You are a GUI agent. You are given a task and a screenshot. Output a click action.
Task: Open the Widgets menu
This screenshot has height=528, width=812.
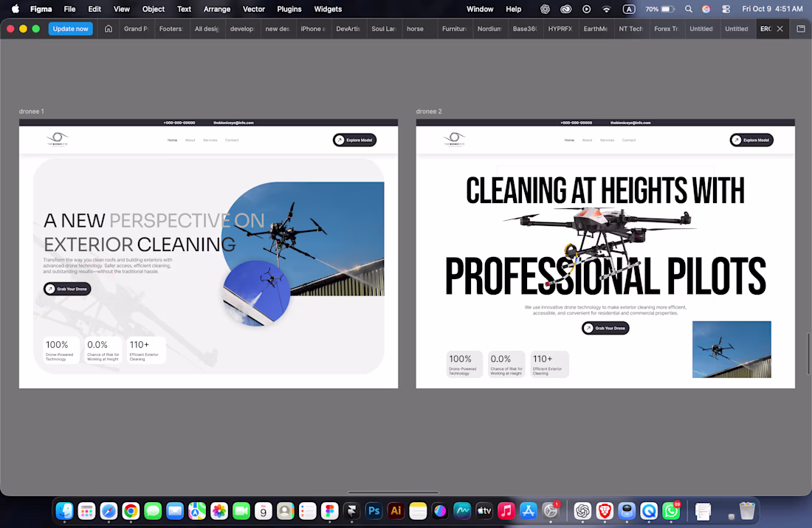[x=328, y=9]
